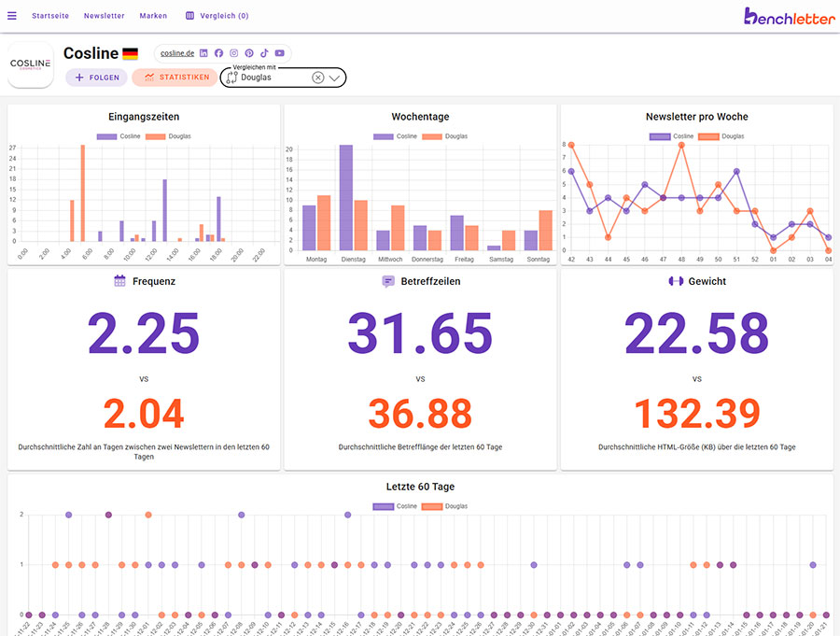Screen dimensions: 840x636
Task: Go to Newsletter in top navigation
Action: coord(104,16)
